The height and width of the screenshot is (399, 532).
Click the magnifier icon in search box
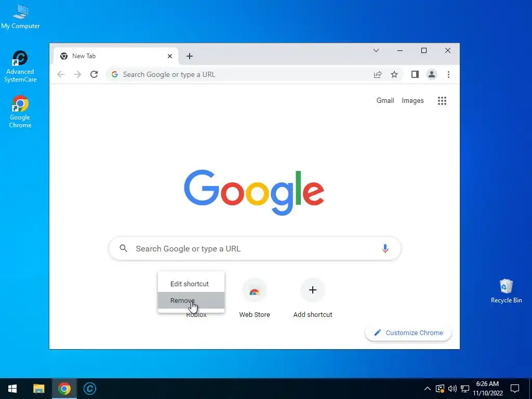[124, 248]
